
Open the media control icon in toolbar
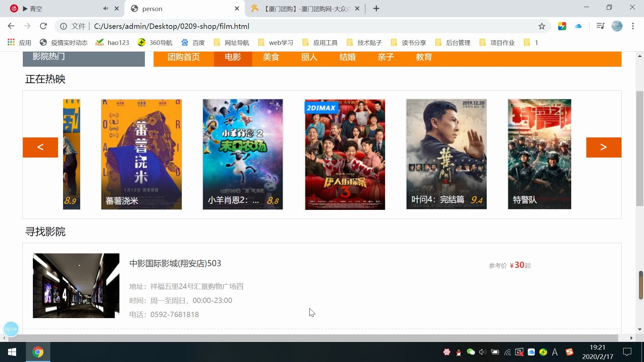point(600,26)
